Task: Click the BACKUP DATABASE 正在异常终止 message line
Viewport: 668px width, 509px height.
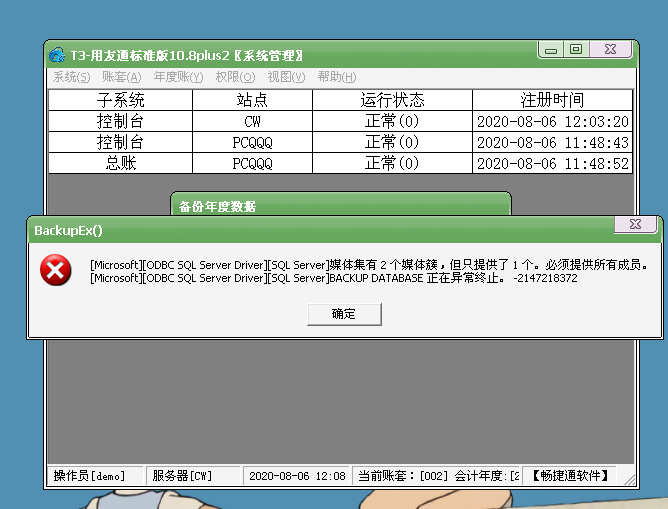Action: click(334, 278)
